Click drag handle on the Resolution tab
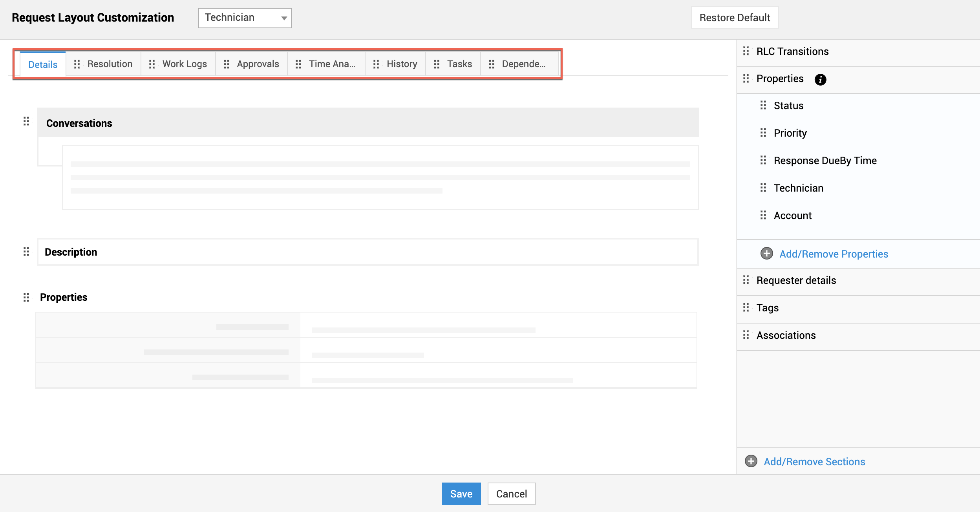 (77, 64)
